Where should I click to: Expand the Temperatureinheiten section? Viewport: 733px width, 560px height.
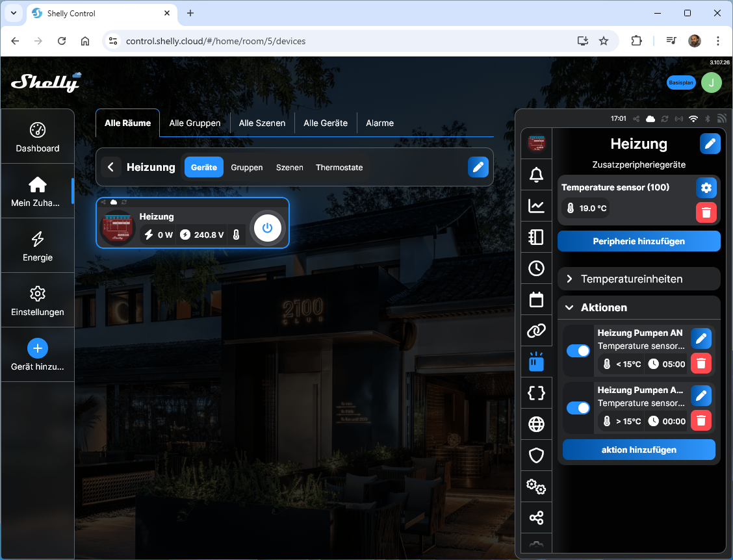[x=638, y=279]
